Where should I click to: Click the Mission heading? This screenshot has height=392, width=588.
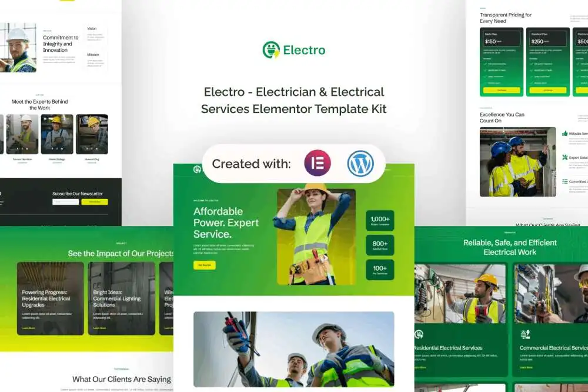pos(93,55)
